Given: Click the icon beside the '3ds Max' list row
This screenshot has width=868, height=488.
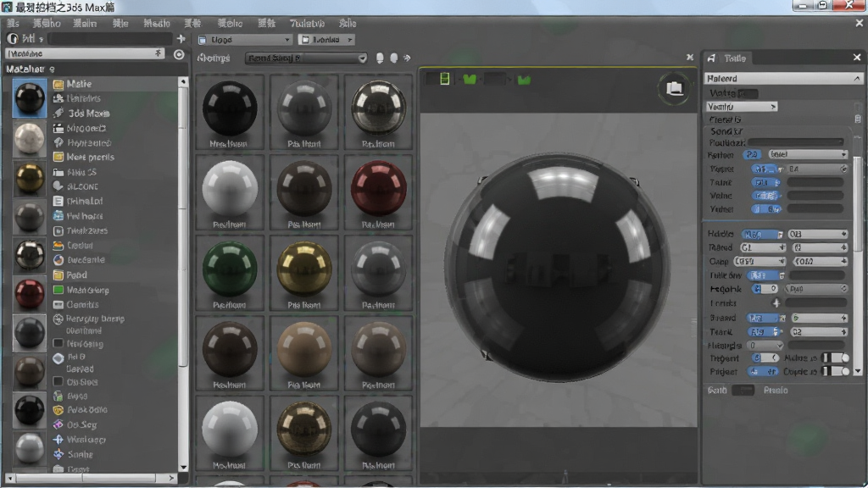Looking at the screenshot, I should [58, 113].
